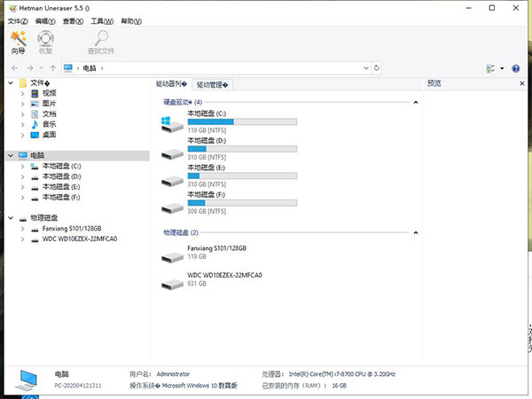The height and width of the screenshot is (399, 532).
Task: Click 电脑 breadcrumb in address bar
Action: click(90, 68)
